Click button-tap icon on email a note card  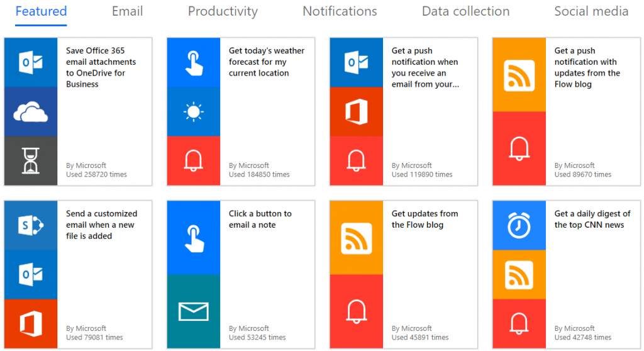pyautogui.click(x=194, y=238)
